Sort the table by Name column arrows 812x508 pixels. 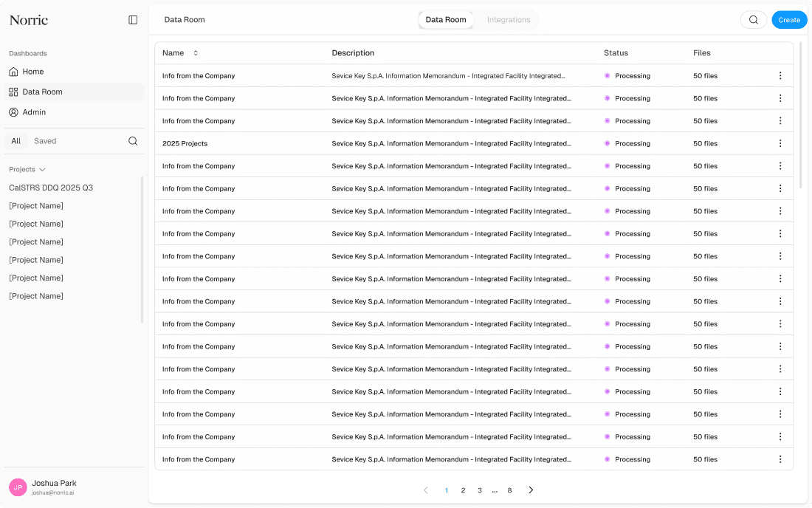196,53
